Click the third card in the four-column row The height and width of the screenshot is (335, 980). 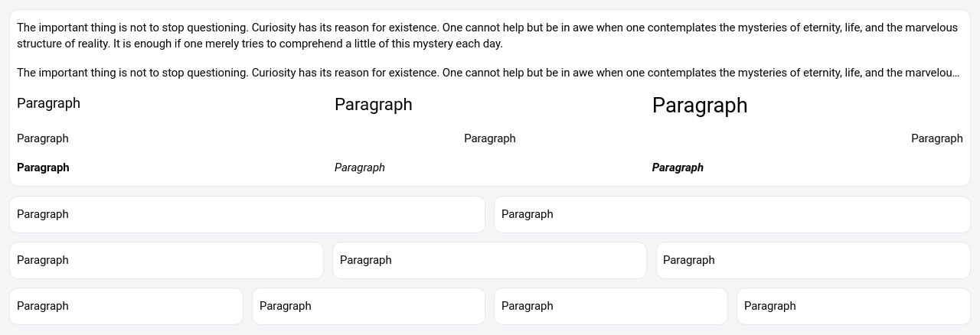(611, 306)
